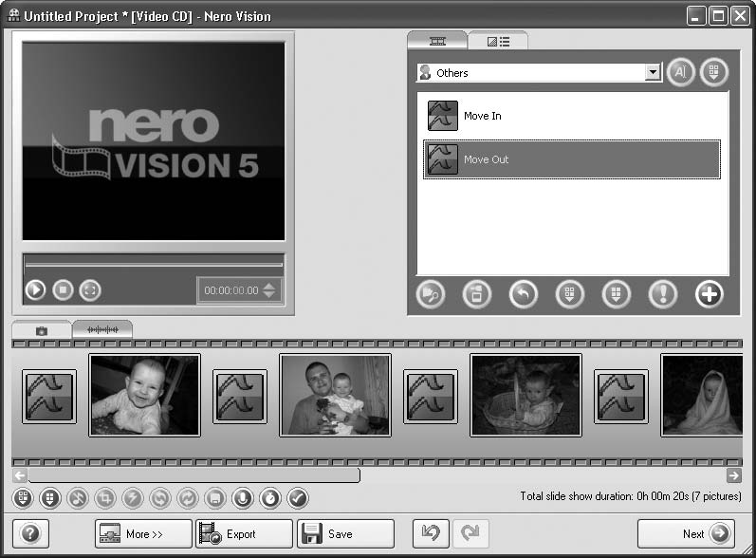Switch to the filmstrip media tab
The height and width of the screenshot is (558, 756).
point(437,41)
